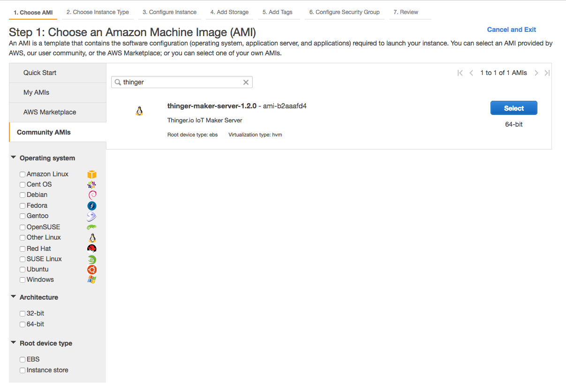This screenshot has height=392, width=566.
Task: Click the CentOS logo icon
Action: [x=92, y=185]
